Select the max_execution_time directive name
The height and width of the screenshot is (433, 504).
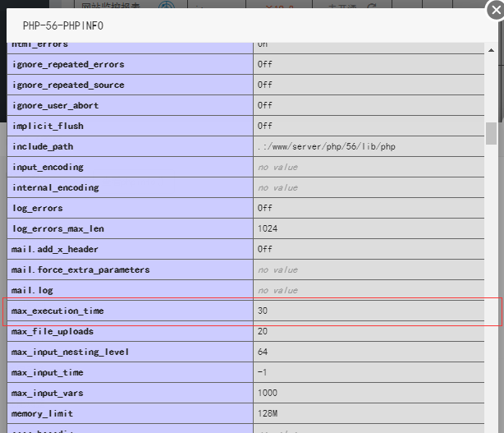[58, 311]
